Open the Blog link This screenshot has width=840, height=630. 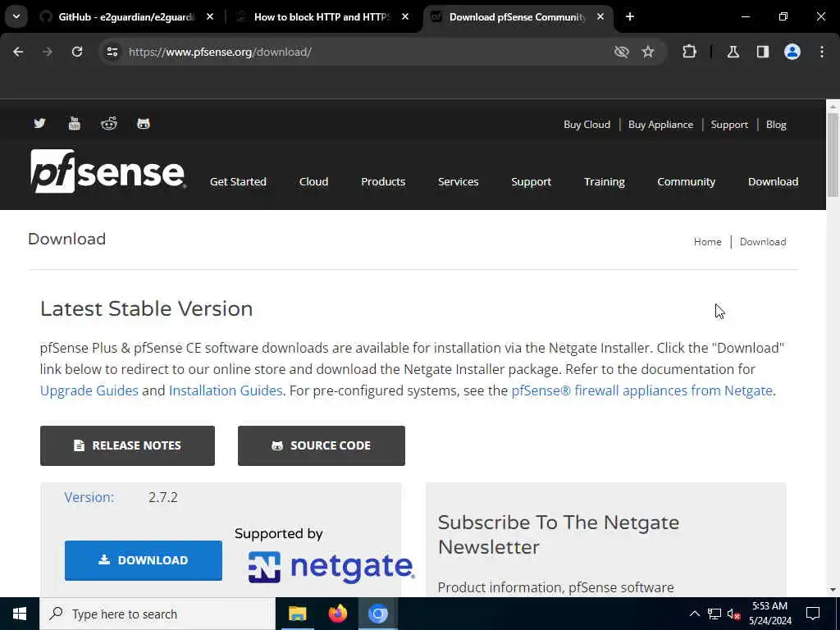(776, 125)
